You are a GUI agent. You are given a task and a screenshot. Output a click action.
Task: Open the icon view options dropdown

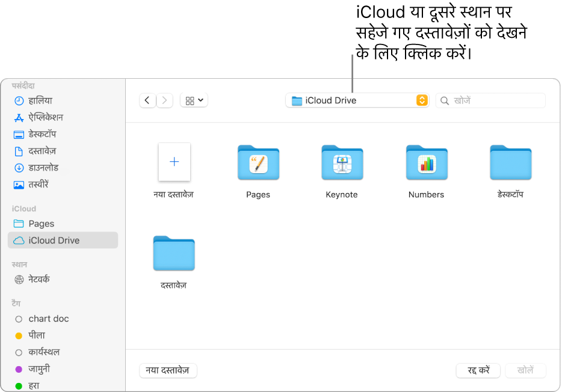pyautogui.click(x=194, y=100)
